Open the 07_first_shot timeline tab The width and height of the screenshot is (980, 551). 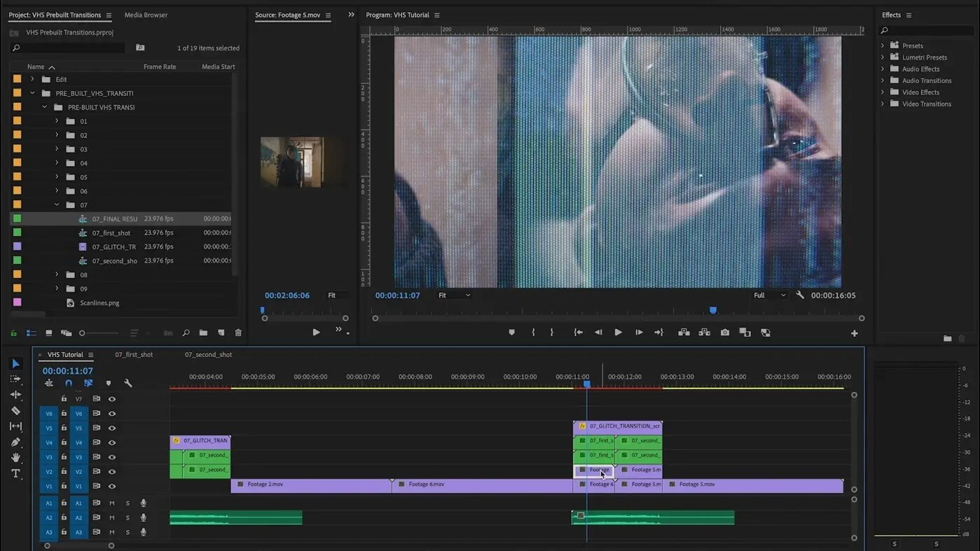[x=134, y=354]
